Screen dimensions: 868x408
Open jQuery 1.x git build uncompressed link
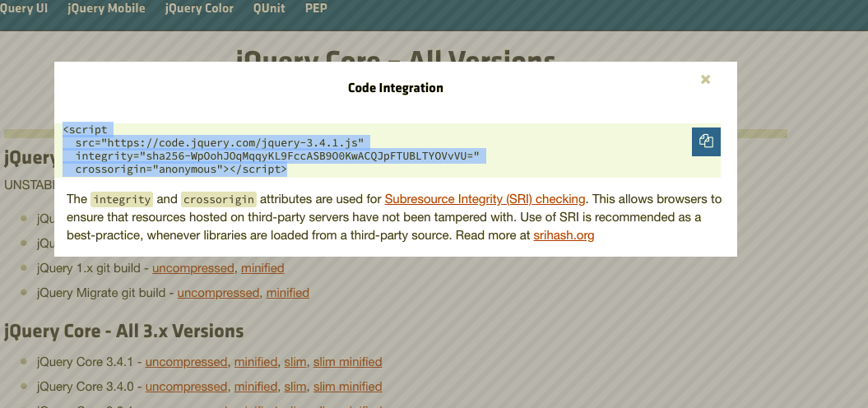pyautogui.click(x=193, y=268)
